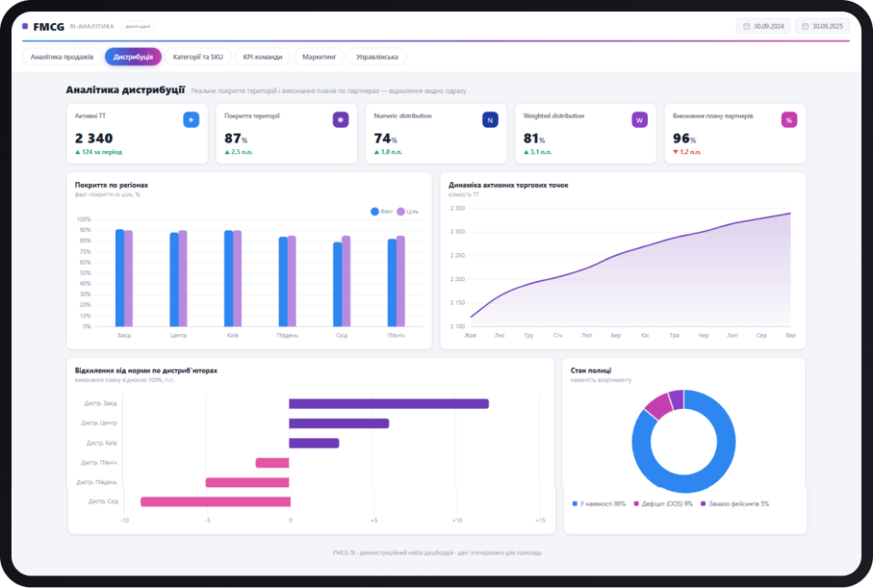Screen dimensions: 873x588
Task: Open the end date field 30.09.2025
Action: 823,26
